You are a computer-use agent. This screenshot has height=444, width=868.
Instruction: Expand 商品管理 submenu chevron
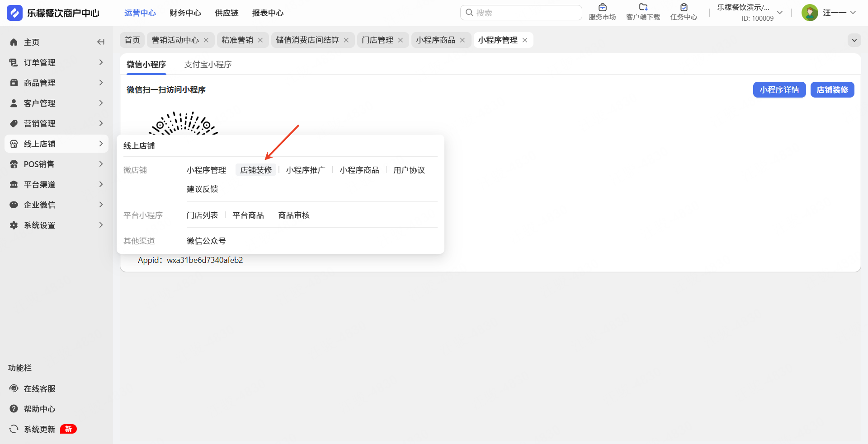101,83
